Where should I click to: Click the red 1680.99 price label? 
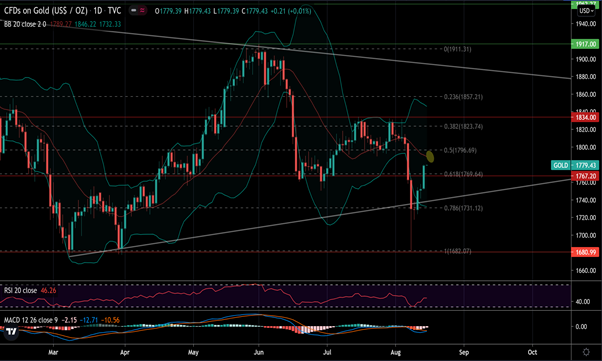pos(585,252)
